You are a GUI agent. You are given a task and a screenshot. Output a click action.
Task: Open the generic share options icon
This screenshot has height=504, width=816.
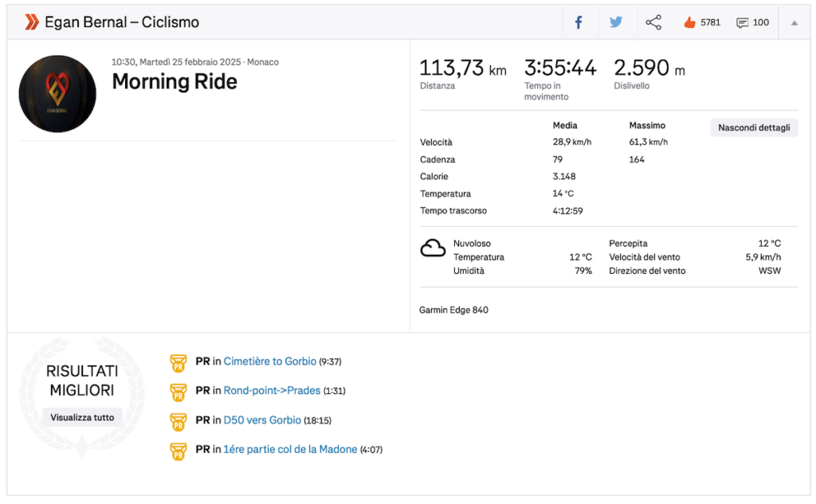click(x=653, y=22)
